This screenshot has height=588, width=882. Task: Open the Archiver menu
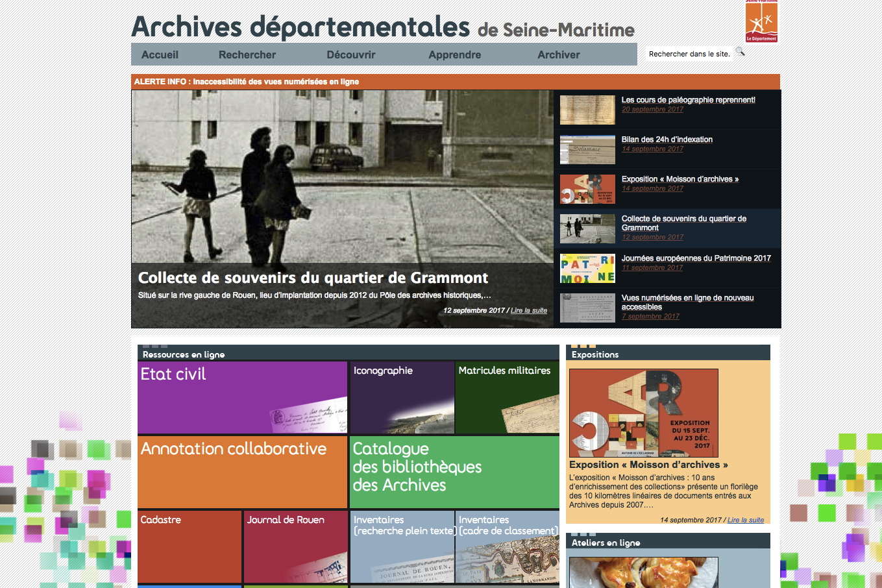(559, 55)
